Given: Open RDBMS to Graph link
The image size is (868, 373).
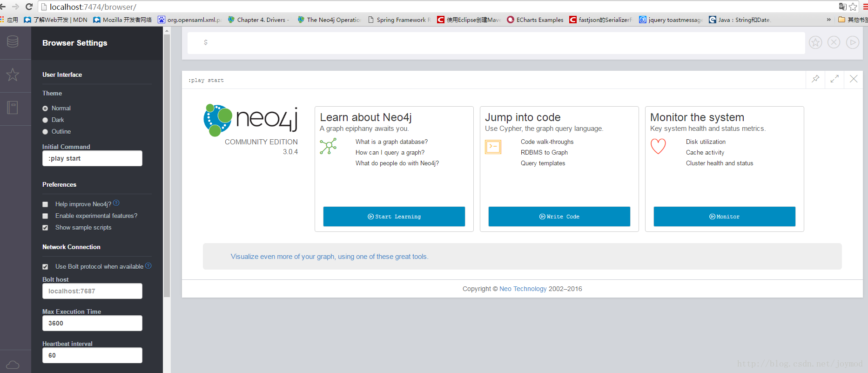Looking at the screenshot, I should (x=544, y=152).
